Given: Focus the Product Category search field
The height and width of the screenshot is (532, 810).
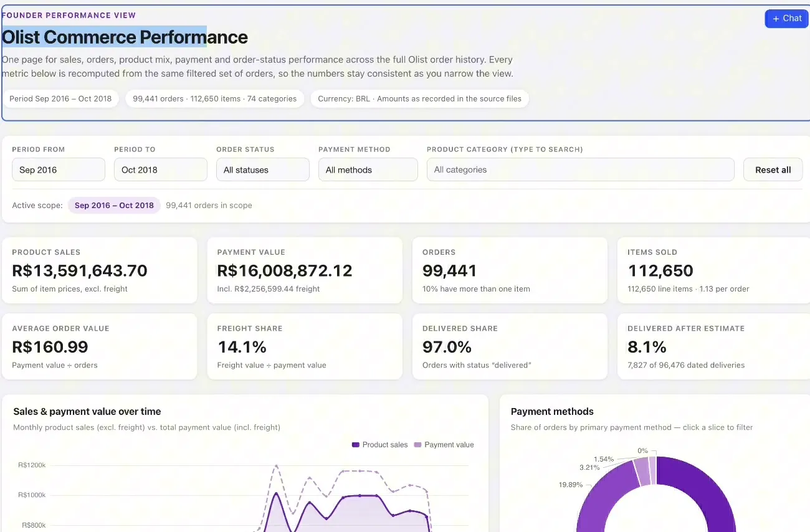Looking at the screenshot, I should (x=581, y=169).
